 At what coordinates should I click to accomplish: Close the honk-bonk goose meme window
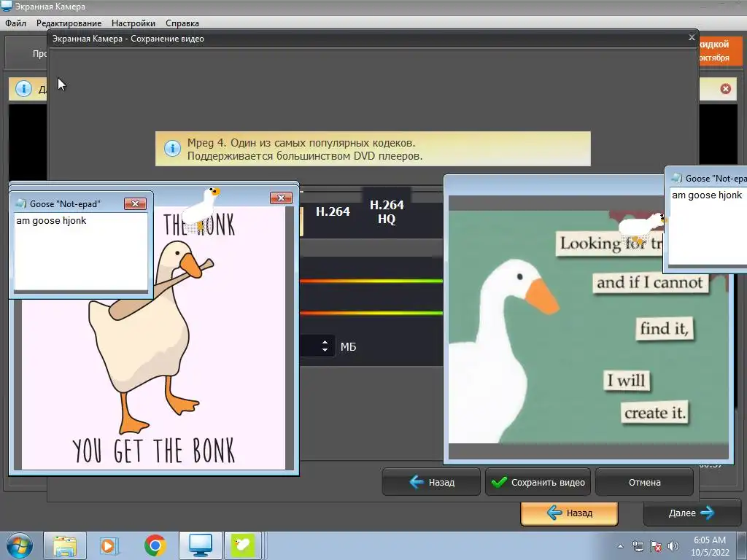281,198
